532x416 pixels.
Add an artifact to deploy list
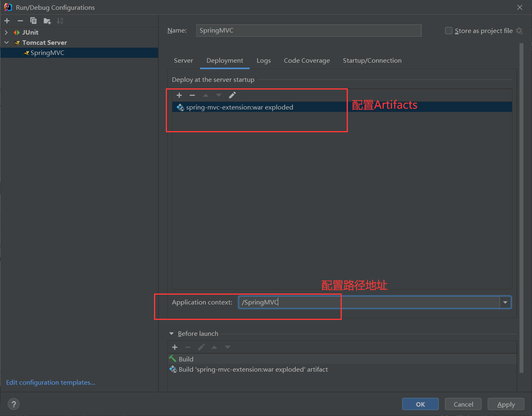pos(179,95)
